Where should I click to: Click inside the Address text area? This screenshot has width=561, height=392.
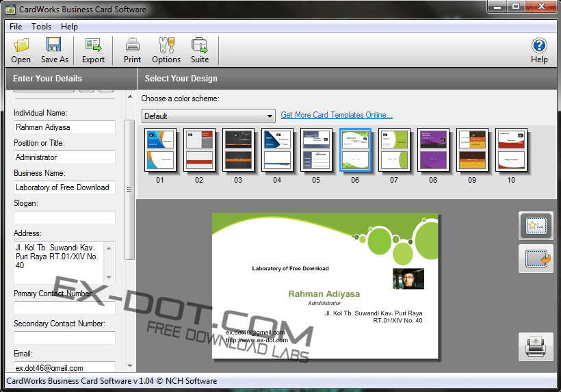pos(59,263)
